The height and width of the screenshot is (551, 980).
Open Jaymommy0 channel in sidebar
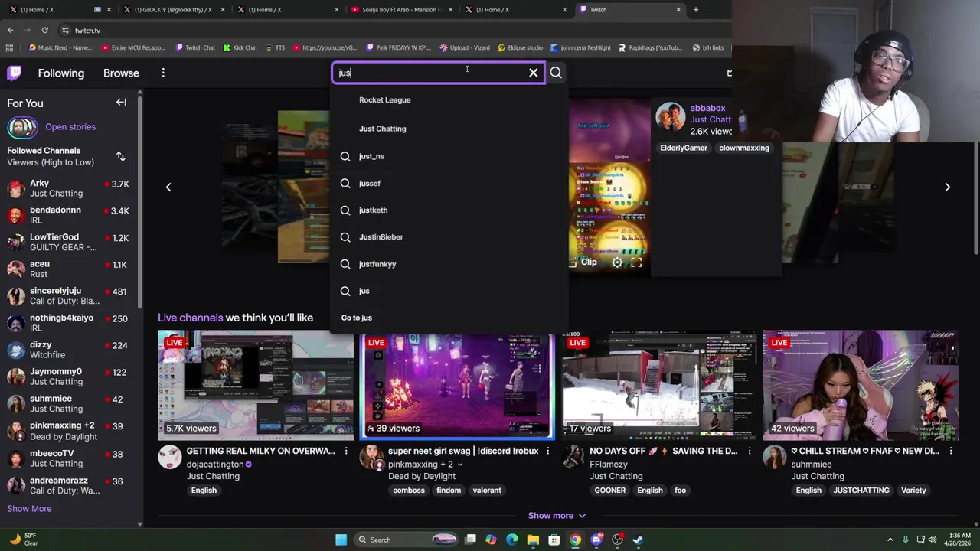point(69,377)
